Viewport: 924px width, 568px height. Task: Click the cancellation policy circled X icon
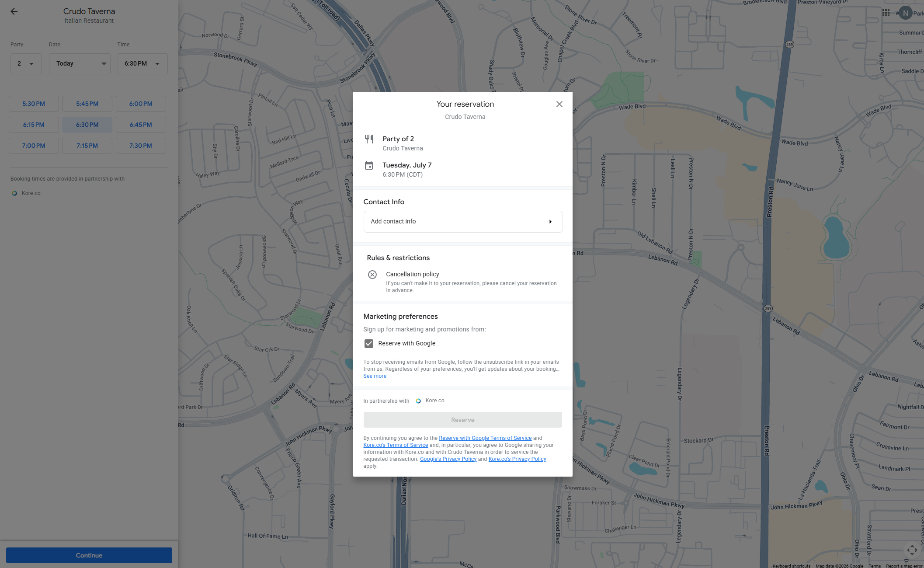tap(372, 275)
